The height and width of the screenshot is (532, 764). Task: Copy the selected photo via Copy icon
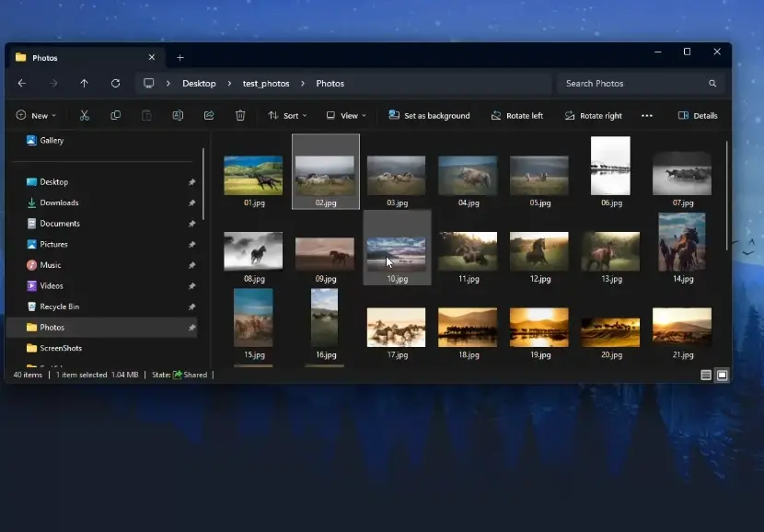click(x=115, y=115)
